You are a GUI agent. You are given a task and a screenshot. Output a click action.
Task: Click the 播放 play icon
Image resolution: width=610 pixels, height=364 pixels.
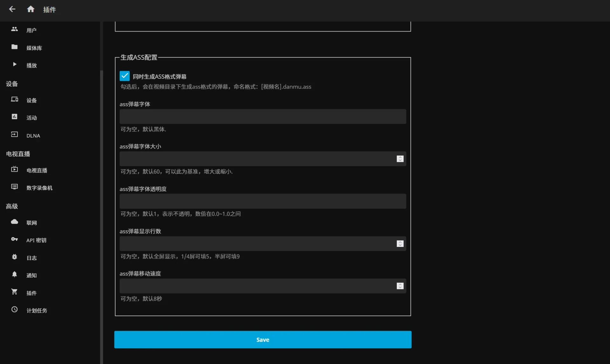coord(14,64)
